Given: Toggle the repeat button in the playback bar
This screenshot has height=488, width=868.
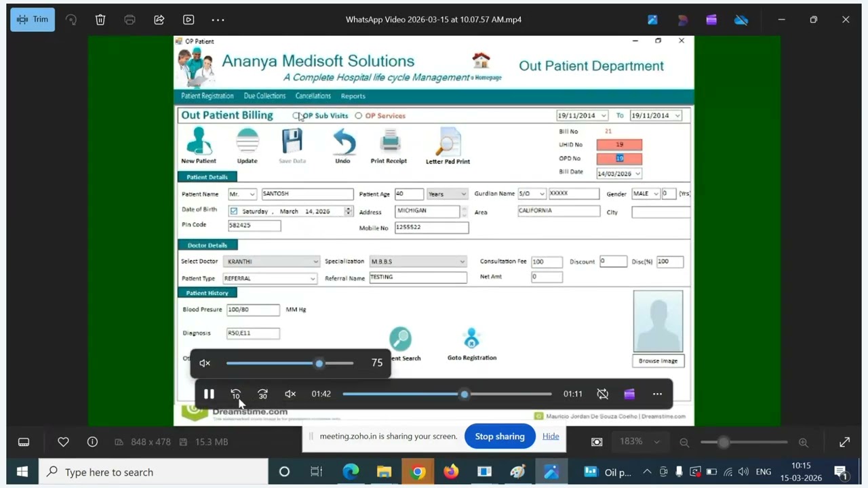Looking at the screenshot, I should [602, 394].
